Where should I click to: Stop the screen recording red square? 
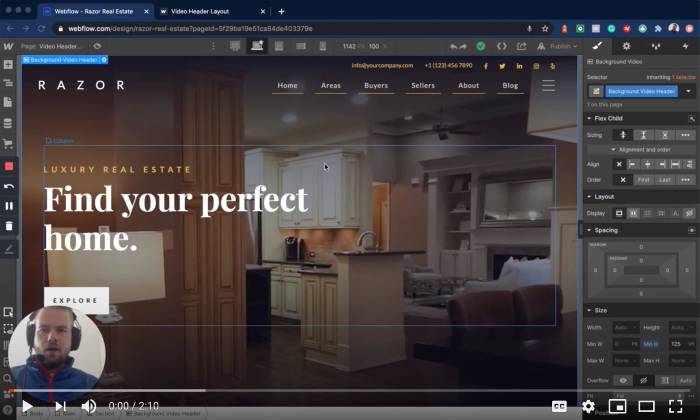pos(8,166)
